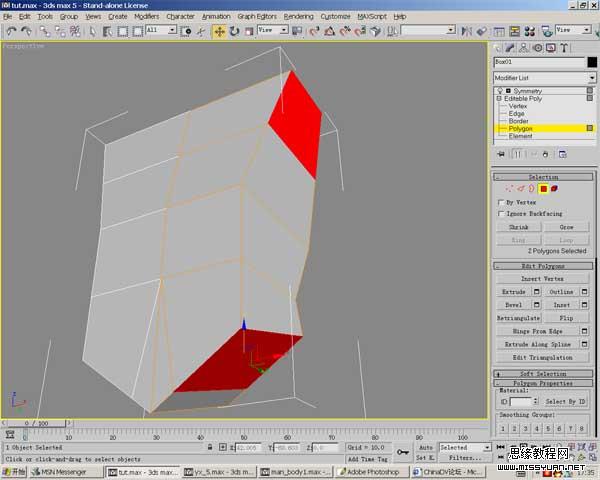The image size is (600, 480).
Task: Click the Hinge From Edge button
Action: tap(538, 331)
